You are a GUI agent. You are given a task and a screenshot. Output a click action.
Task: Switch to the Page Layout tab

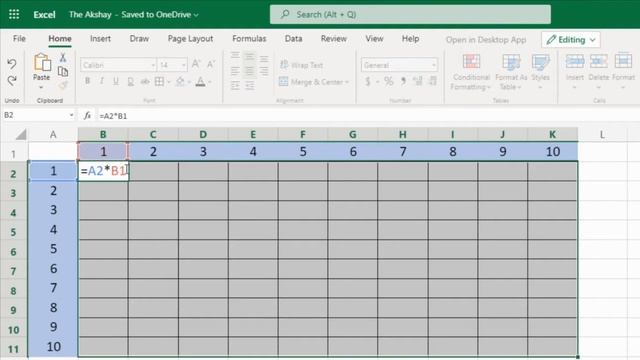pos(190,39)
